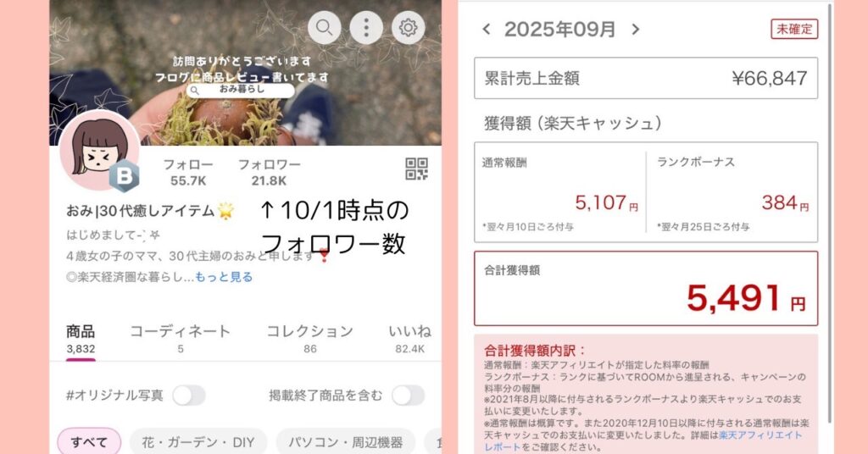Go to previous month with left chevron
The width and height of the screenshot is (868, 454).
(486, 29)
